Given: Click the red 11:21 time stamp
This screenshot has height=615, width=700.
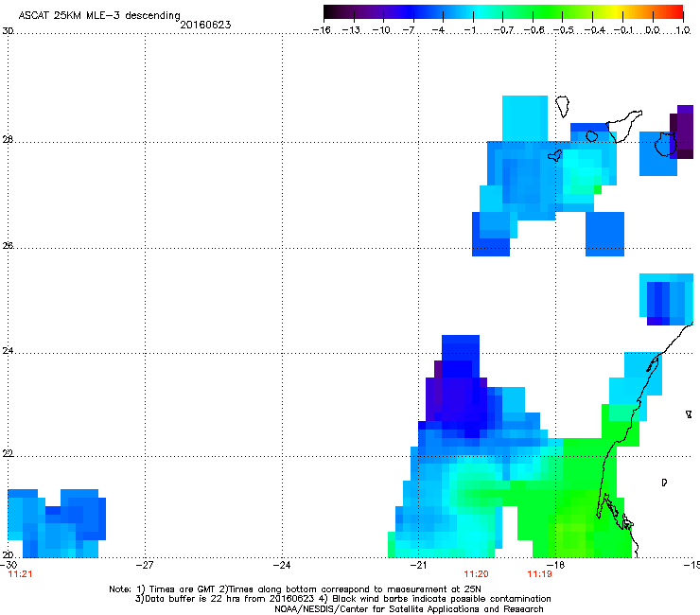Looking at the screenshot, I should (x=20, y=574).
